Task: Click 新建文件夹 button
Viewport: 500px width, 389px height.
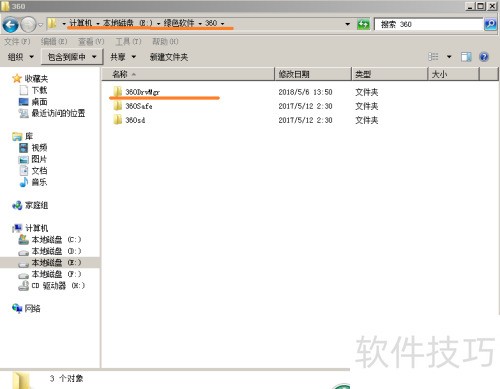Action: [x=169, y=57]
